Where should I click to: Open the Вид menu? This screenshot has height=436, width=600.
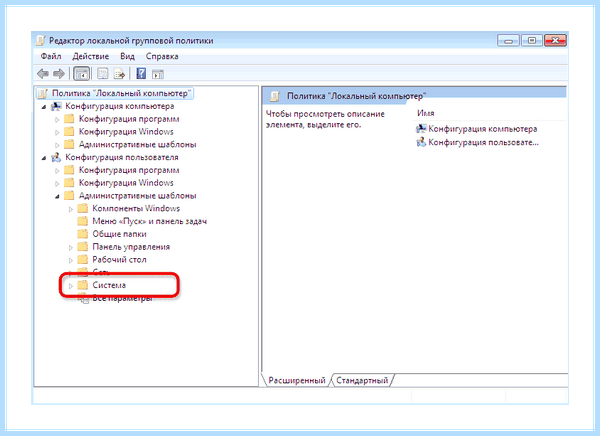pyautogui.click(x=127, y=56)
